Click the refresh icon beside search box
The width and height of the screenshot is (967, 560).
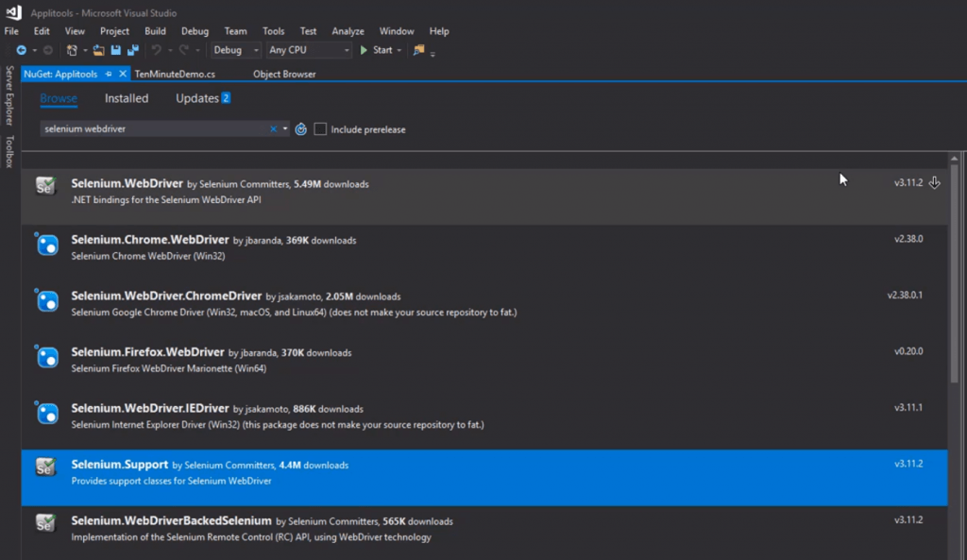click(x=301, y=128)
